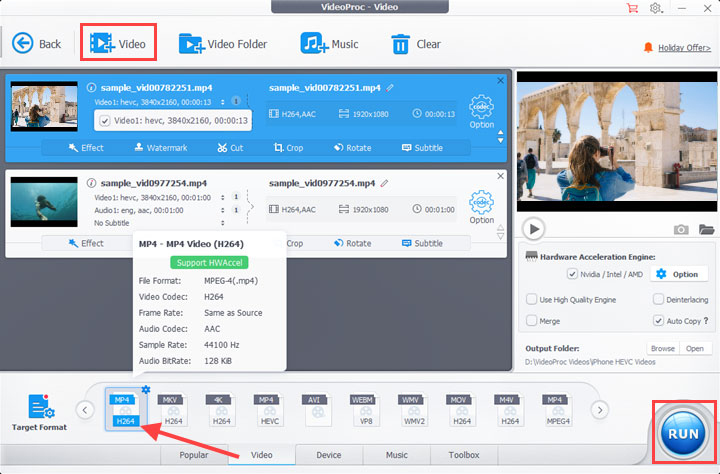Click the add Video icon
The width and height of the screenshot is (720, 474).
(101, 43)
